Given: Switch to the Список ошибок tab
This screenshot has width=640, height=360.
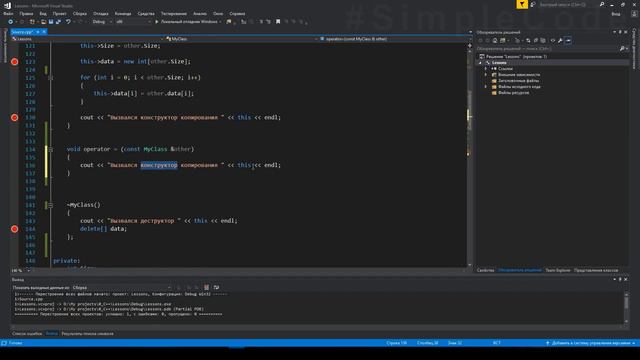Looking at the screenshot, I should (x=27, y=334).
